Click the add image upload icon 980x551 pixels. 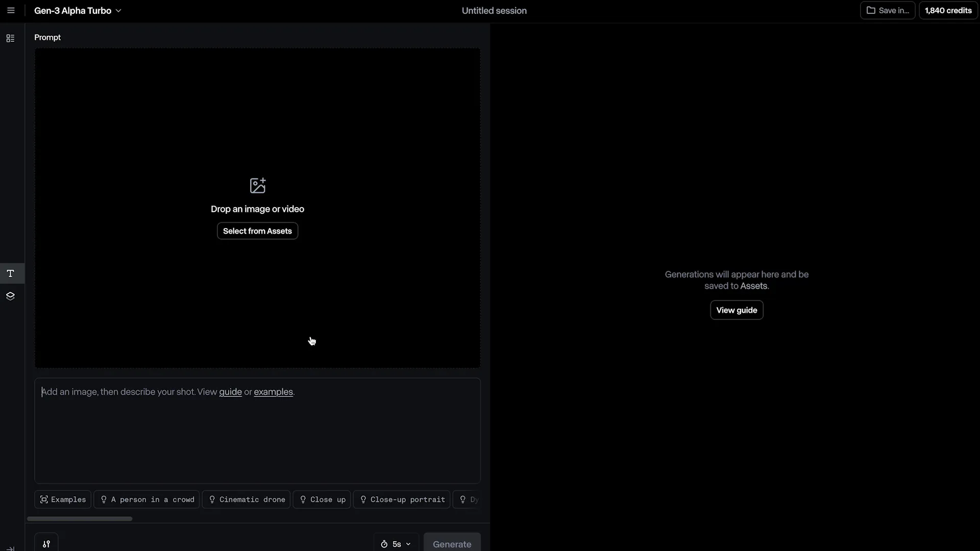tap(257, 185)
